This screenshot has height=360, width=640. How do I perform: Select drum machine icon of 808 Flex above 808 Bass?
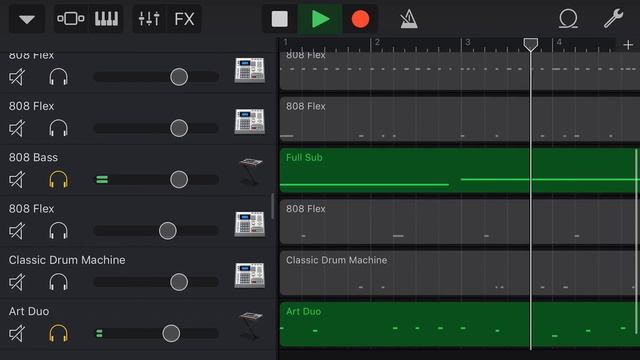tap(250, 121)
